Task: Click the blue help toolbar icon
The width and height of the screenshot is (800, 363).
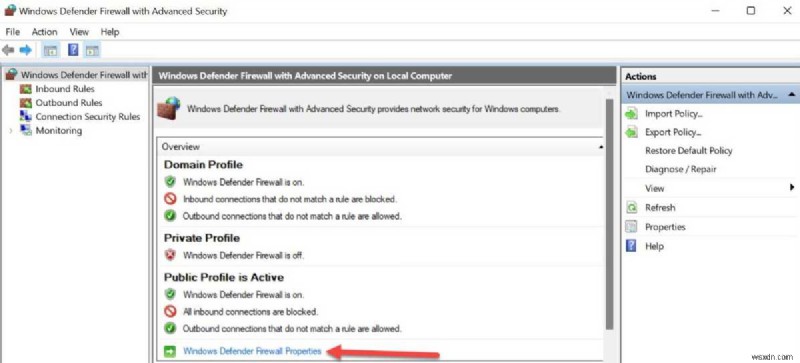Action: 73,50
